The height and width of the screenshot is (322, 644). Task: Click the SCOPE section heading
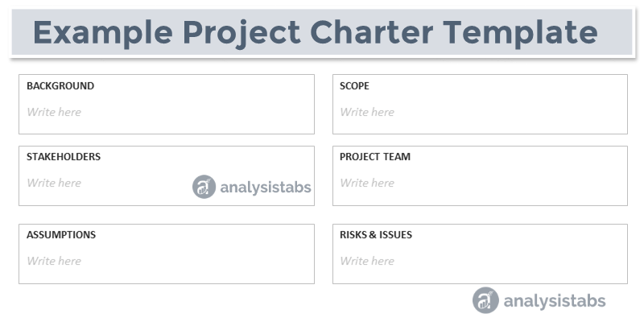[x=354, y=86]
